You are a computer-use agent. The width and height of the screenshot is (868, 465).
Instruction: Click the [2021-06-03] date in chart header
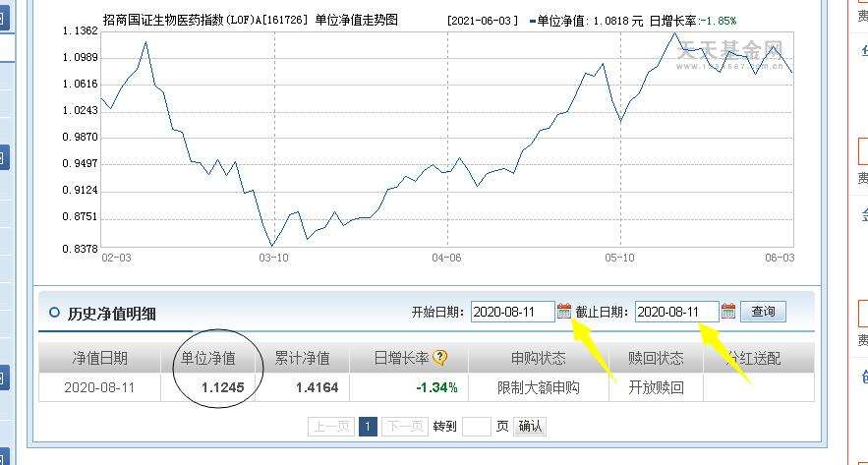tap(482, 21)
